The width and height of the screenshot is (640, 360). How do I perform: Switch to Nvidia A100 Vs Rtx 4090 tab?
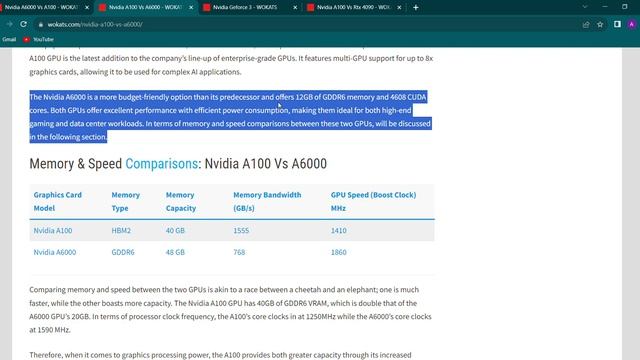coord(353,7)
